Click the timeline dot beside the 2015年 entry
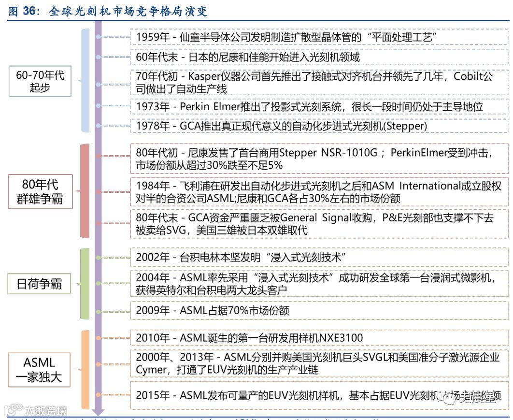This screenshot has width=513, height=420. [x=98, y=394]
